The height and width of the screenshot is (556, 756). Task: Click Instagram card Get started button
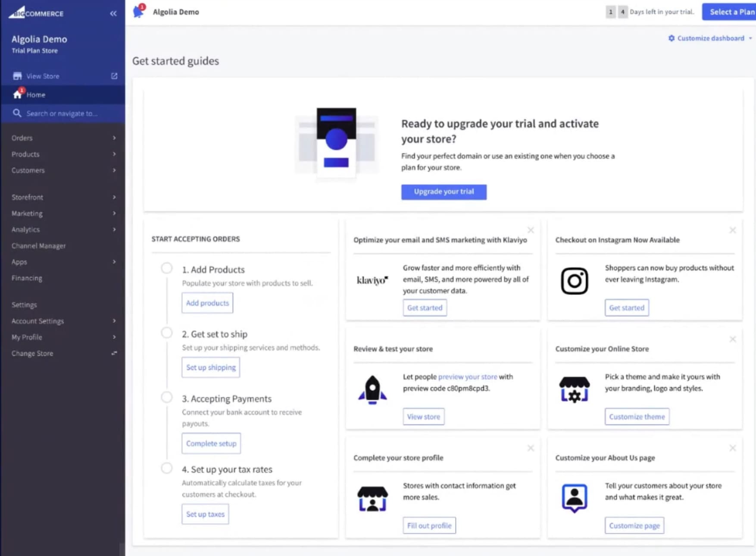[x=627, y=308]
